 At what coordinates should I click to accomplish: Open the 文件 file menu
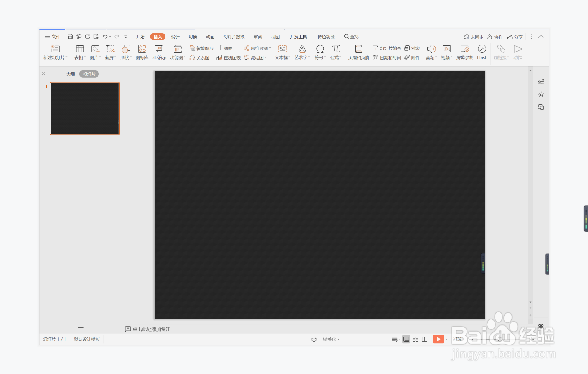click(52, 37)
